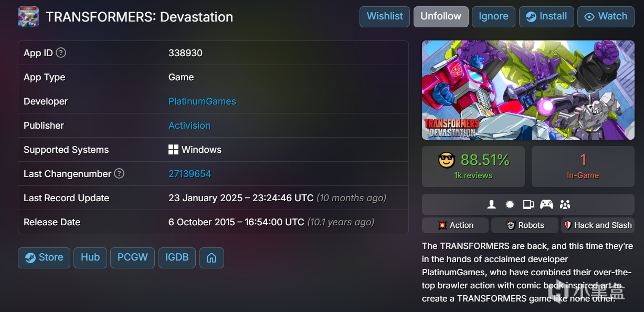The width and height of the screenshot is (644, 312).
Task: Click the achievements starburst category icon
Action: click(x=510, y=205)
